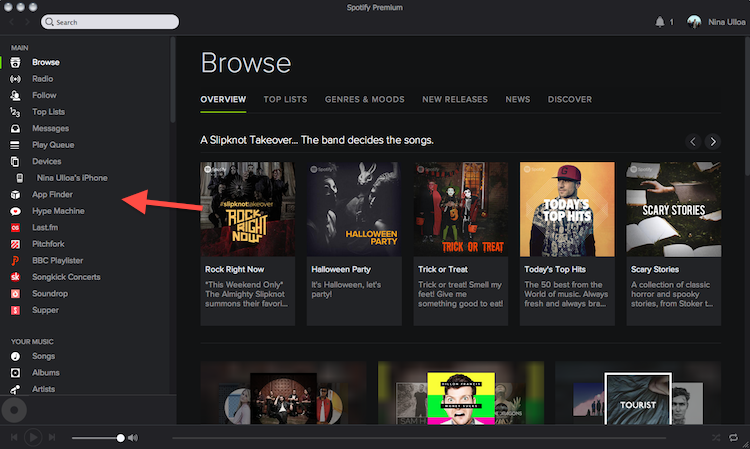Viewport: 750px width, 449px height.
Task: Mute with the volume speaker icon
Action: click(133, 438)
